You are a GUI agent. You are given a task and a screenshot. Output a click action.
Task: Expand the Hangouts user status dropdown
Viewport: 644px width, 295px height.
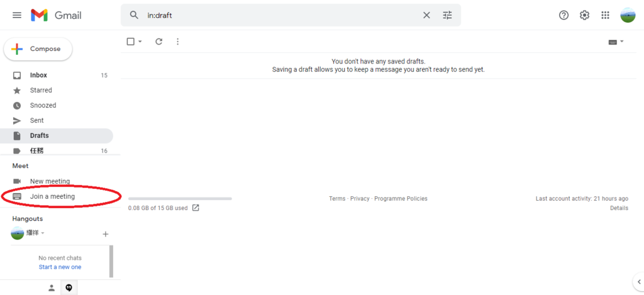[x=43, y=233]
